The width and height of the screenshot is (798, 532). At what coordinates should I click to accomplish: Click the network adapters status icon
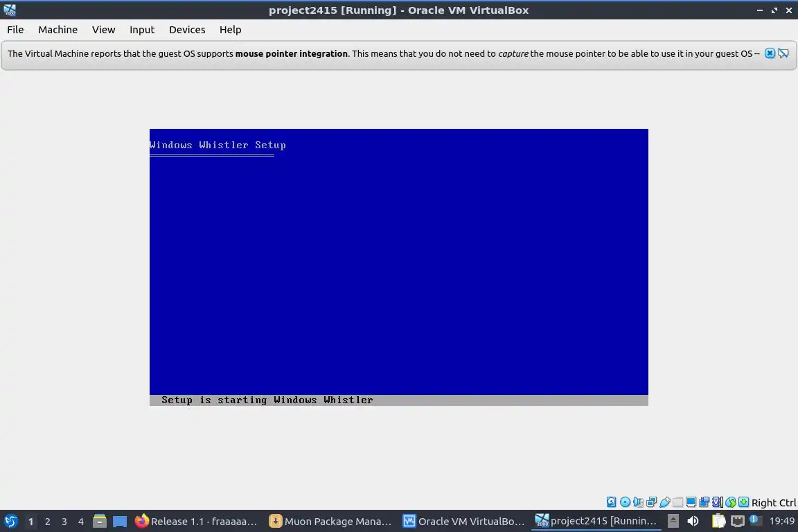[x=651, y=502]
